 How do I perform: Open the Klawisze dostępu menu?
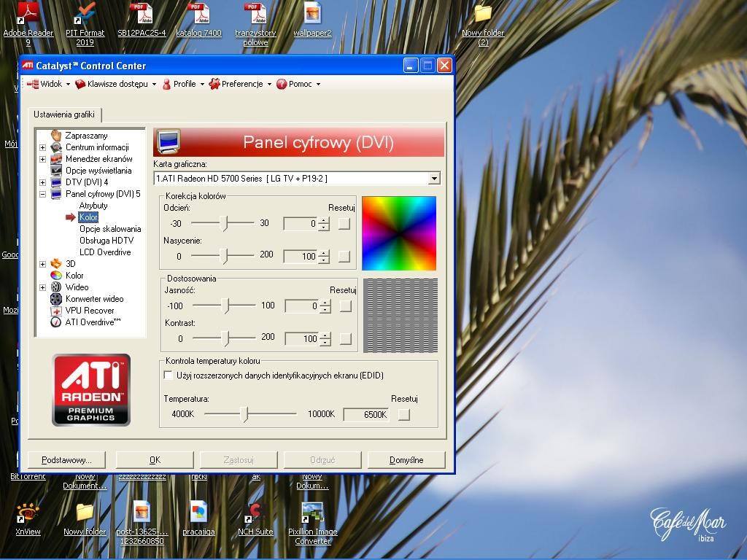pyautogui.click(x=116, y=84)
